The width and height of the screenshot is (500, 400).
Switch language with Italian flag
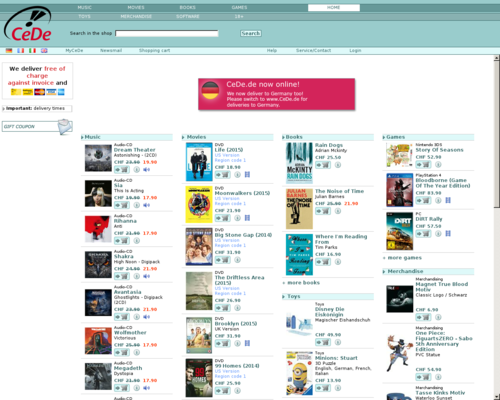[x=32, y=50]
